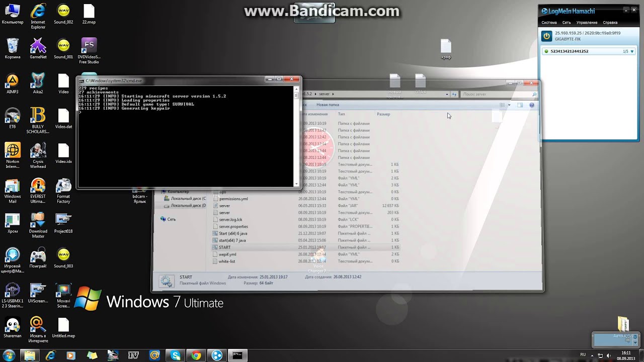Switch to Google Chrome in the taskbar

(196, 355)
